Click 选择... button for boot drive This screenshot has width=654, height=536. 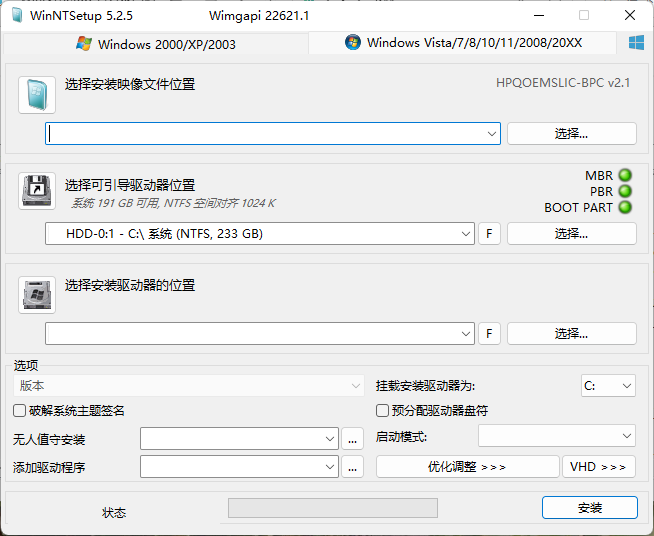point(571,234)
